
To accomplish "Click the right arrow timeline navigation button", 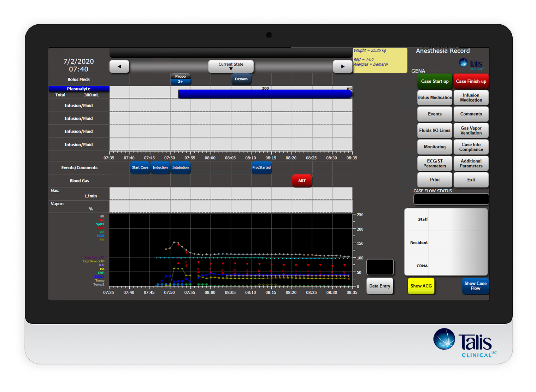I will [x=342, y=66].
